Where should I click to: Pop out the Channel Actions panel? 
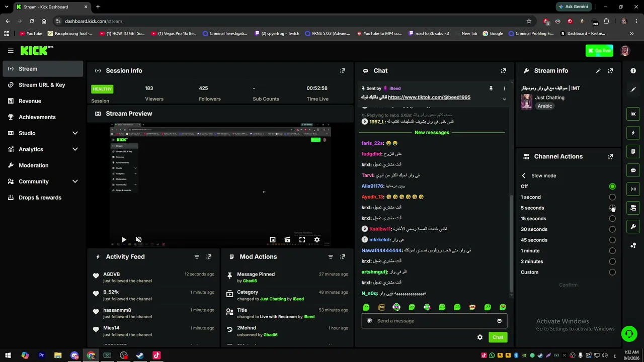pos(610,156)
